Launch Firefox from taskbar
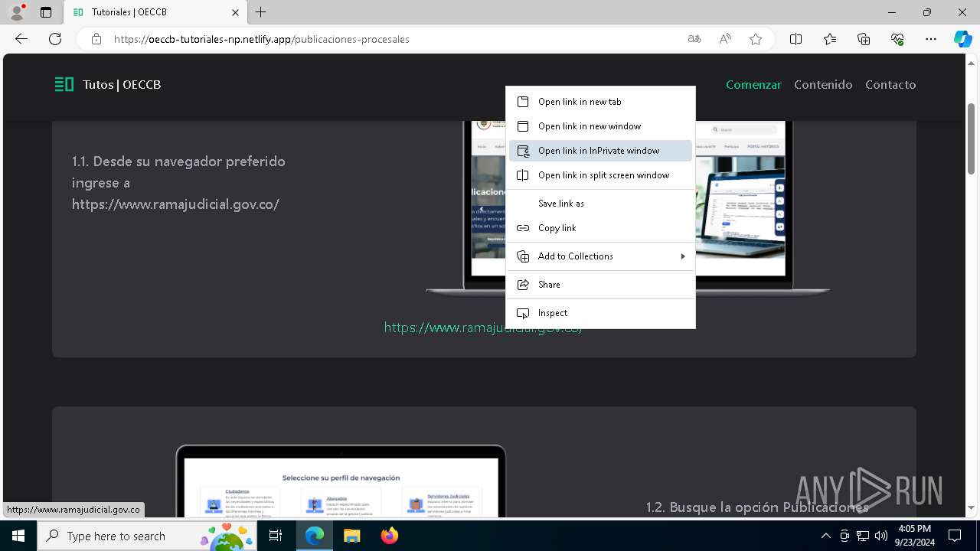Image resolution: width=980 pixels, height=551 pixels. click(x=389, y=536)
